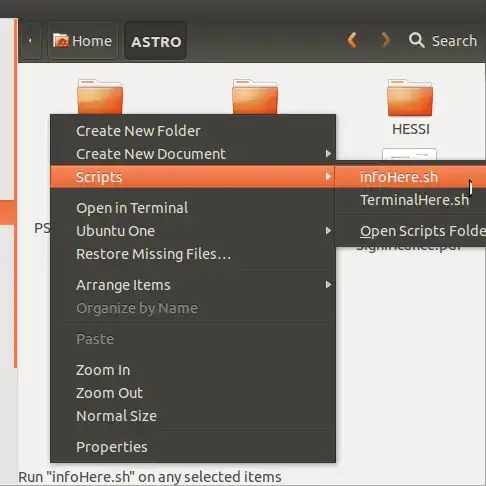Open Properties from context menu
This screenshot has width=486, height=486.
coord(193,447)
